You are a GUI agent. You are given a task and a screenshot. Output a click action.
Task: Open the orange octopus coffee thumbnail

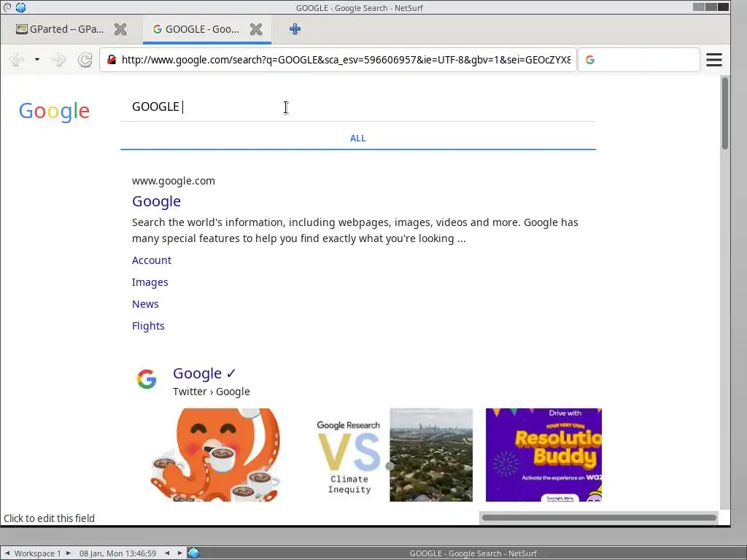215,455
